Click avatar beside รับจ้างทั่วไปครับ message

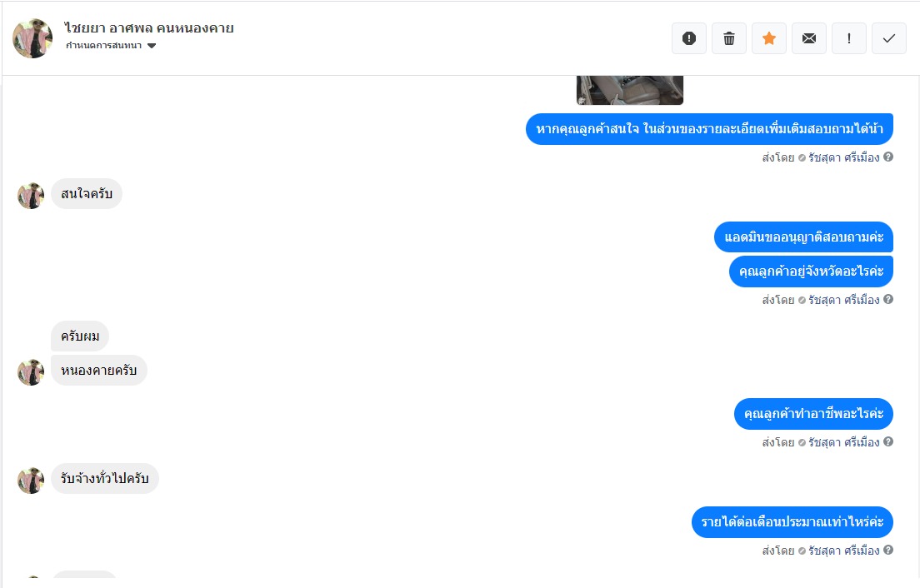coord(31,480)
